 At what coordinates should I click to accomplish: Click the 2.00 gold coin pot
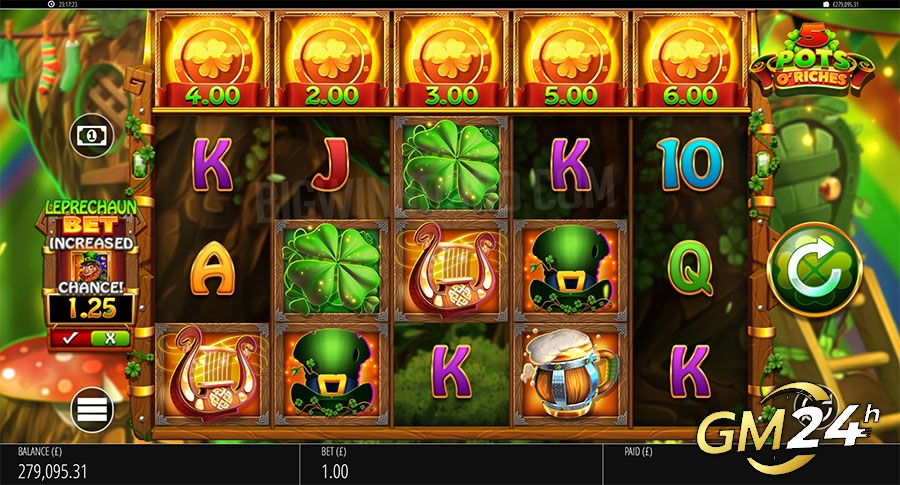[x=332, y=60]
